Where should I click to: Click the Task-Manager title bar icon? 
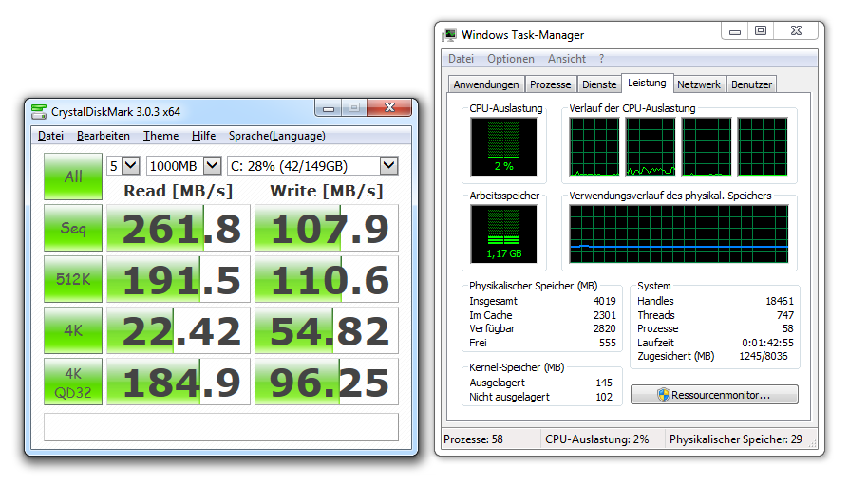pyautogui.click(x=449, y=35)
